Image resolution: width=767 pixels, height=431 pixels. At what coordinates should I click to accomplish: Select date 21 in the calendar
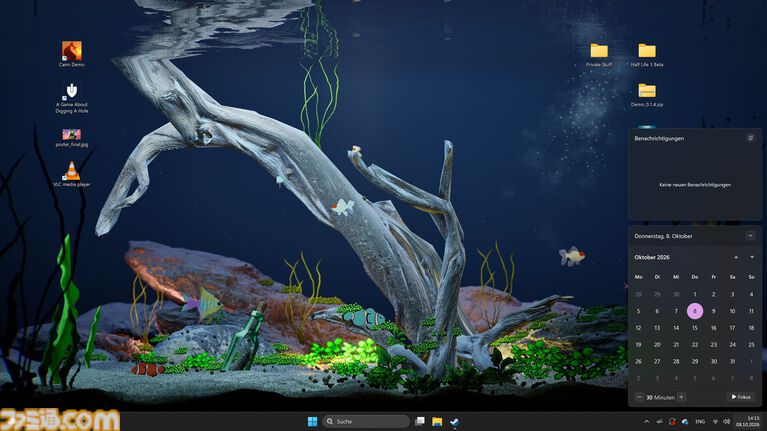pyautogui.click(x=676, y=344)
